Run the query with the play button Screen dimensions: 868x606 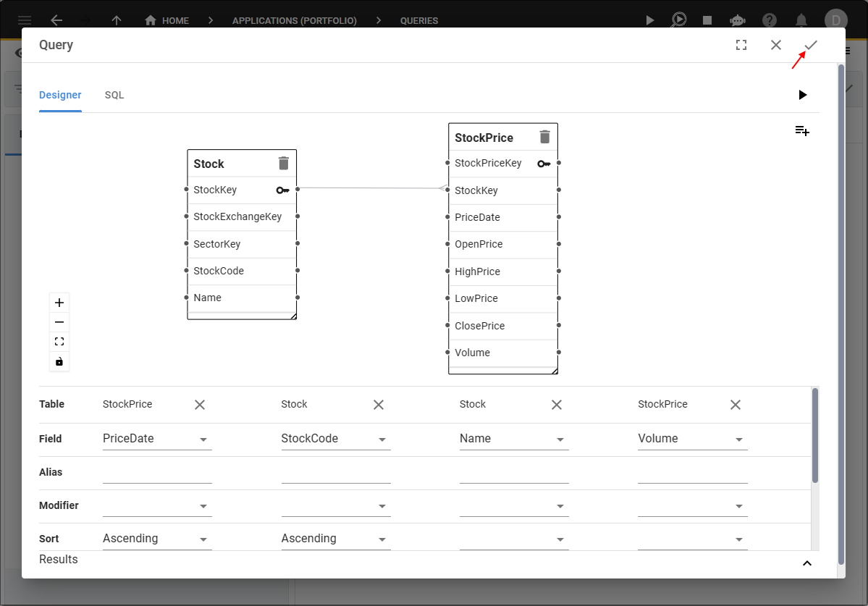click(x=803, y=95)
